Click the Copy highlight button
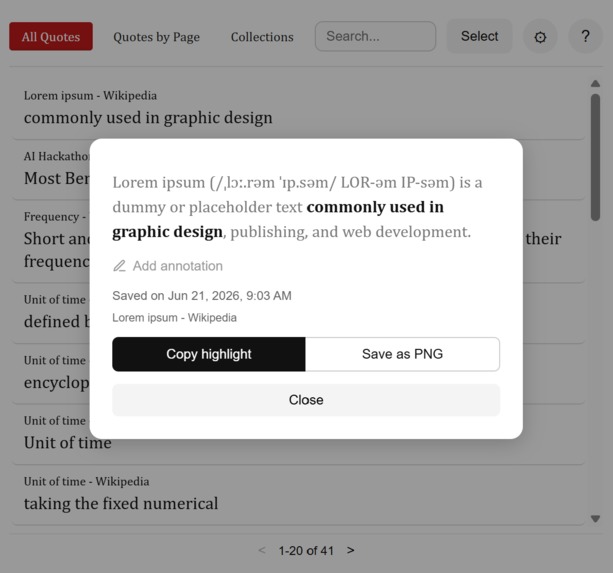 point(209,354)
